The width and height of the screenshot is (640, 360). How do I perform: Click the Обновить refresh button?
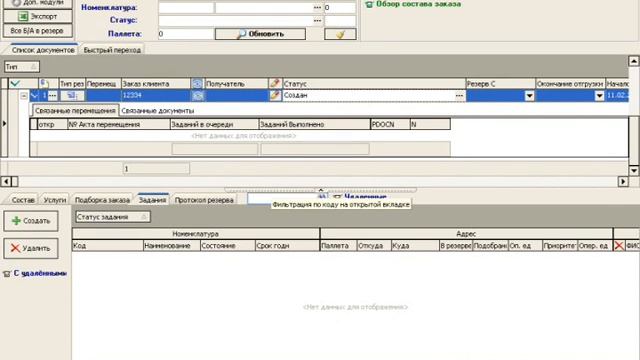pos(260,34)
